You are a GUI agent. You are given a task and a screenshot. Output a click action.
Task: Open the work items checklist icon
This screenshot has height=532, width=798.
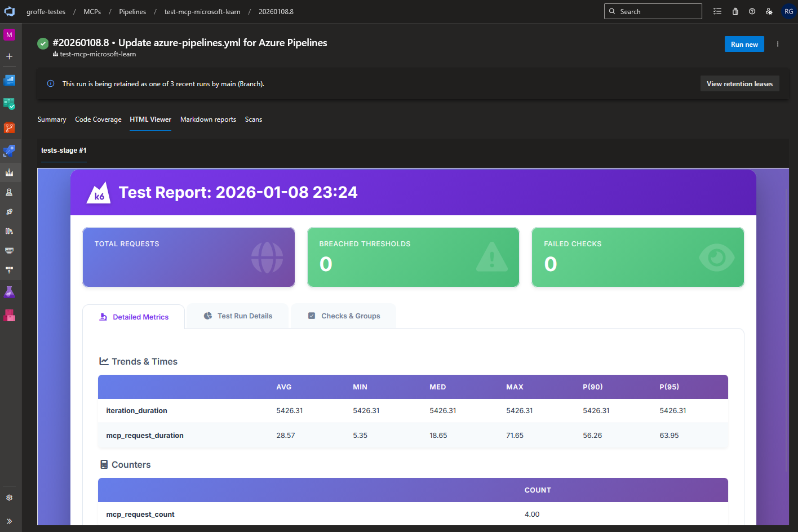click(x=717, y=11)
